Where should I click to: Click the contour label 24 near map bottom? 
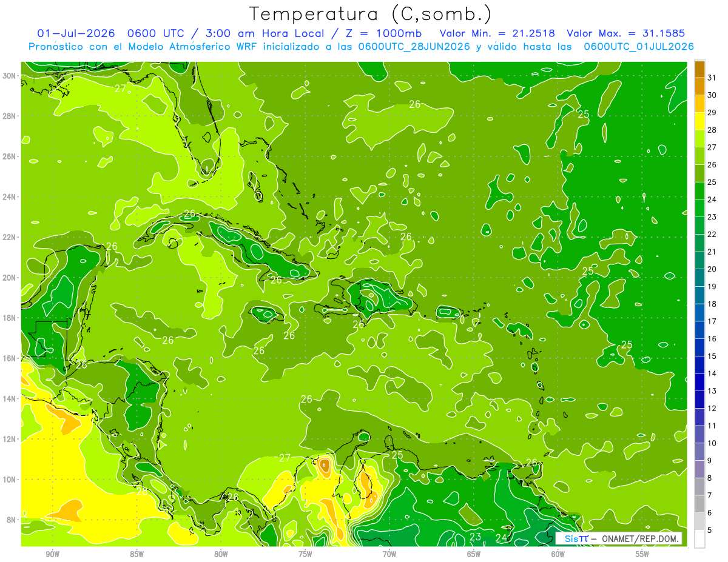point(501,538)
